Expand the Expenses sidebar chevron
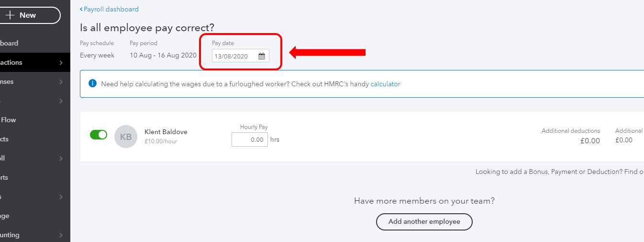 pyautogui.click(x=61, y=82)
